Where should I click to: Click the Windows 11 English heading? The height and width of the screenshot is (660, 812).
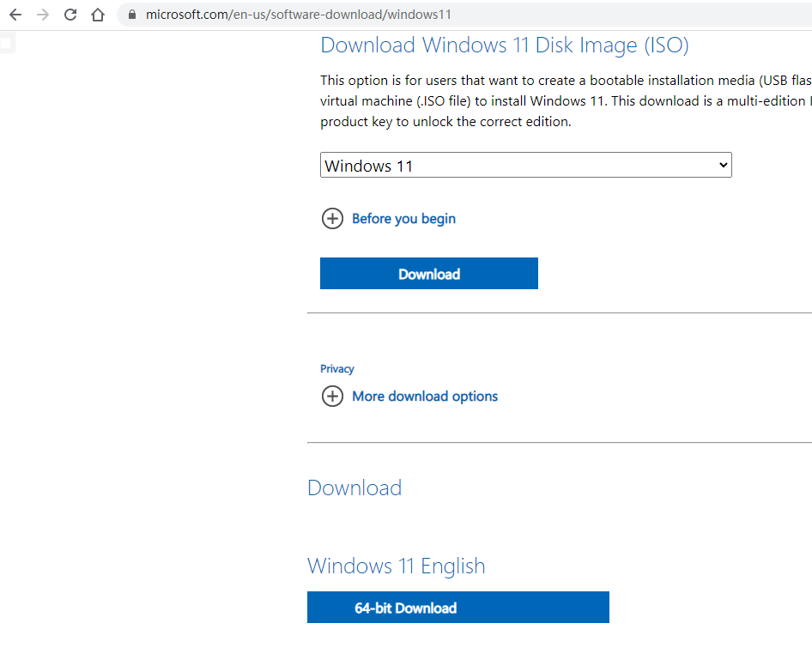pyautogui.click(x=396, y=566)
